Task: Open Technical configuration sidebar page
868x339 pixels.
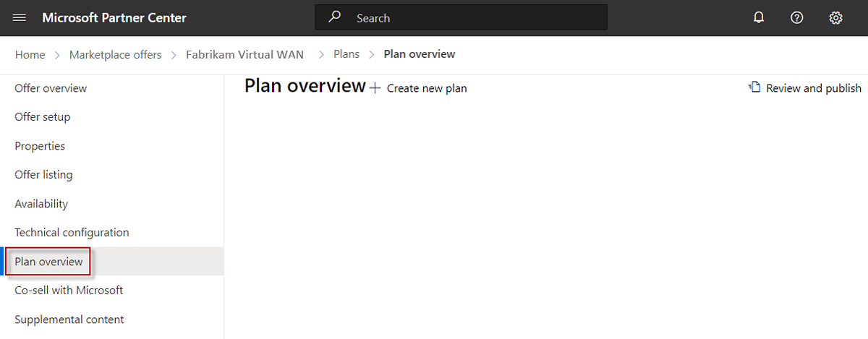Action: pyautogui.click(x=72, y=233)
